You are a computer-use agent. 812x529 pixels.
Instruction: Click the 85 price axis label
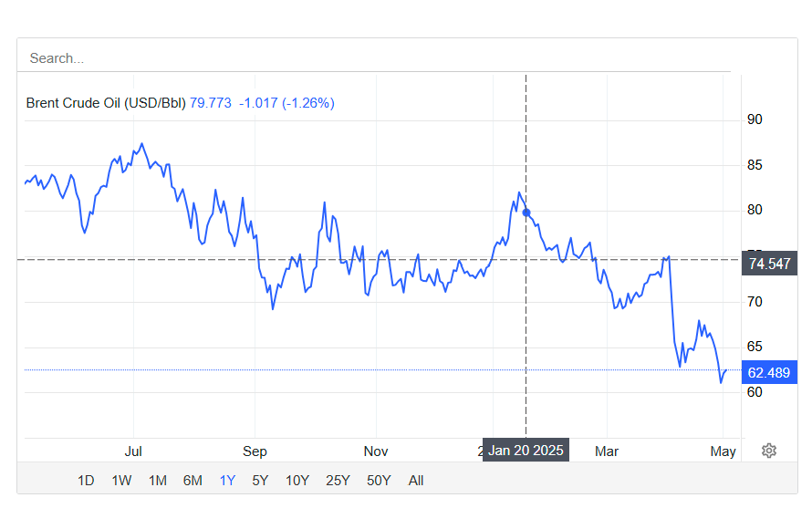coord(755,165)
